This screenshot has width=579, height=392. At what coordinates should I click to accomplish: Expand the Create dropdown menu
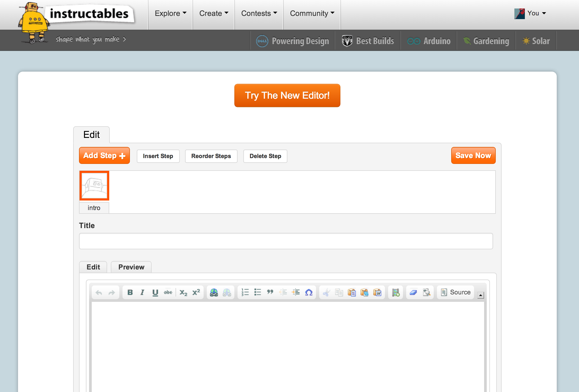pyautogui.click(x=213, y=13)
